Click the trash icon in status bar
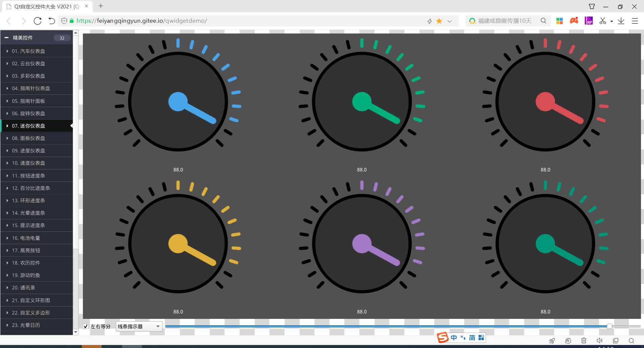644x348 pixels. tap(584, 341)
